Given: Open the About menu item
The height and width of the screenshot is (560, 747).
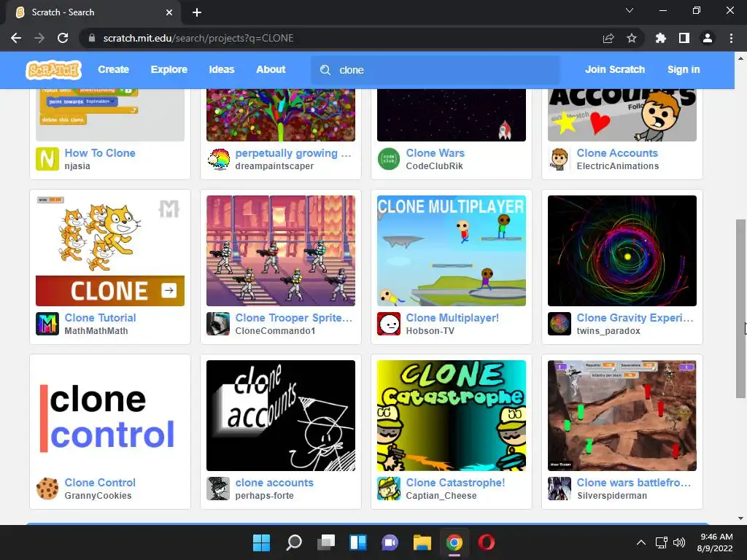Looking at the screenshot, I should [x=271, y=69].
